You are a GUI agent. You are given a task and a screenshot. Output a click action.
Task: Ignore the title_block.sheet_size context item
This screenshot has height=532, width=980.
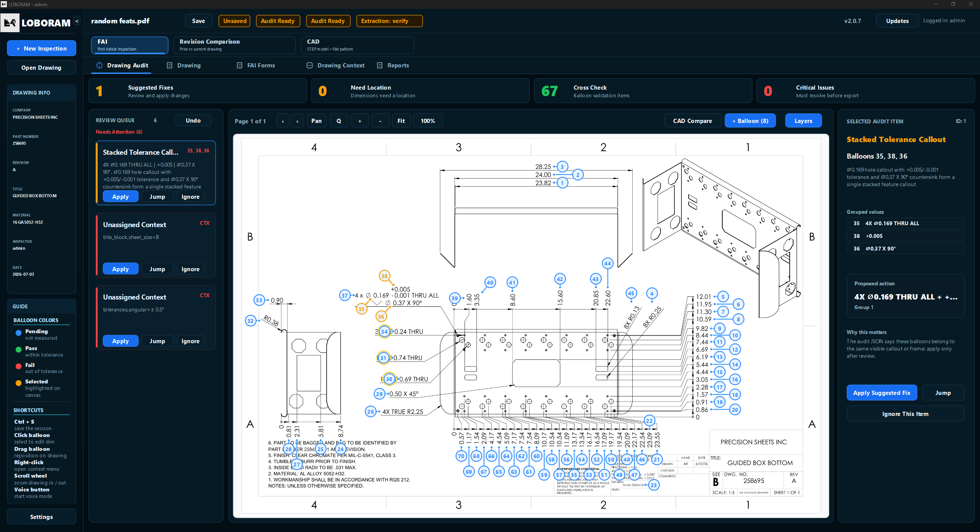point(190,269)
